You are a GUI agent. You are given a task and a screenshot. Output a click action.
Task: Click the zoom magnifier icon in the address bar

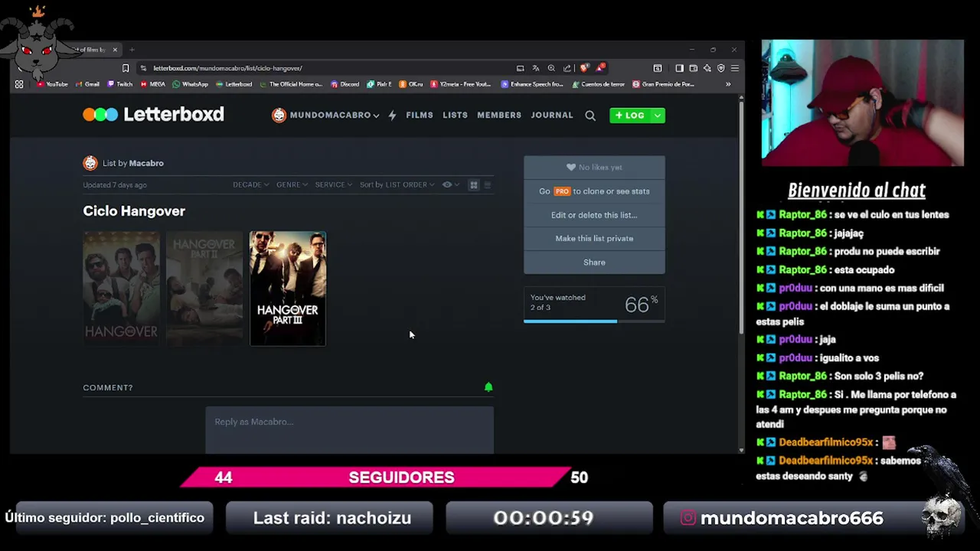click(x=551, y=68)
